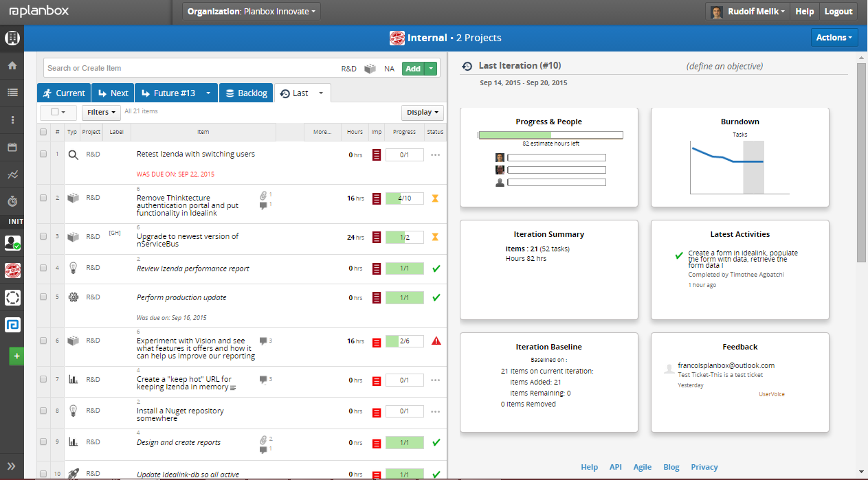Click the 4/10 progress bar of Remove Thinktecture
The width and height of the screenshot is (868, 480).
point(404,198)
